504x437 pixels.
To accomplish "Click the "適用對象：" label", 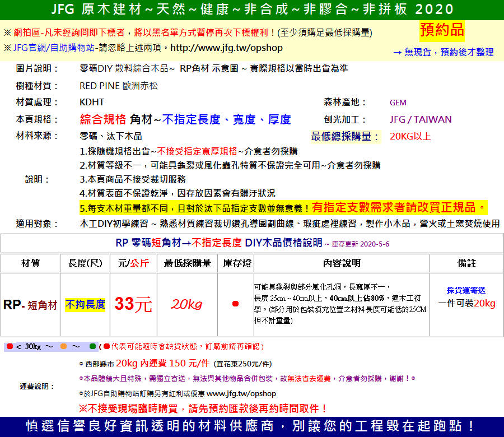I will coord(37,224).
